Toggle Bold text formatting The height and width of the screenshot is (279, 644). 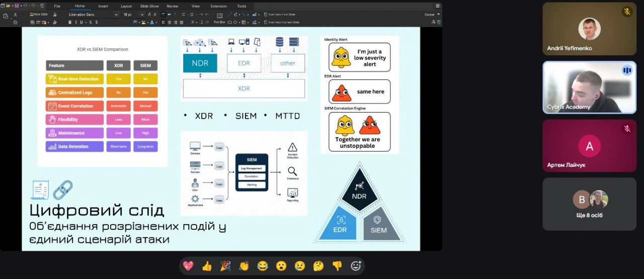coord(70,22)
